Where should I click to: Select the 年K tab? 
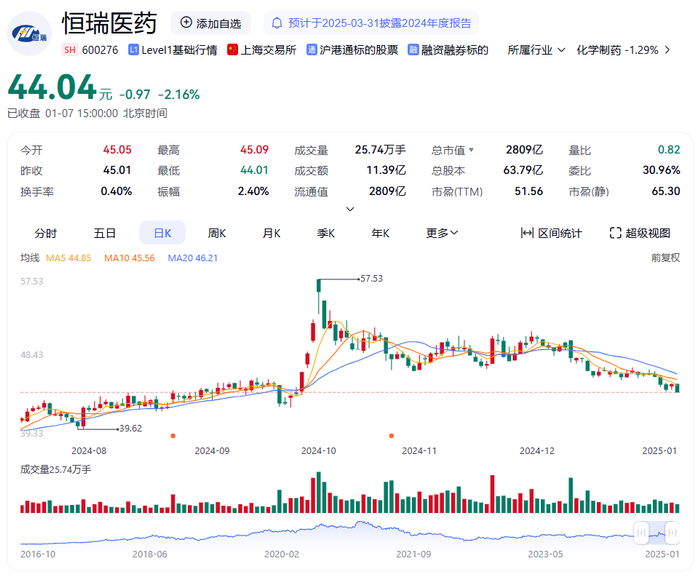click(x=380, y=233)
